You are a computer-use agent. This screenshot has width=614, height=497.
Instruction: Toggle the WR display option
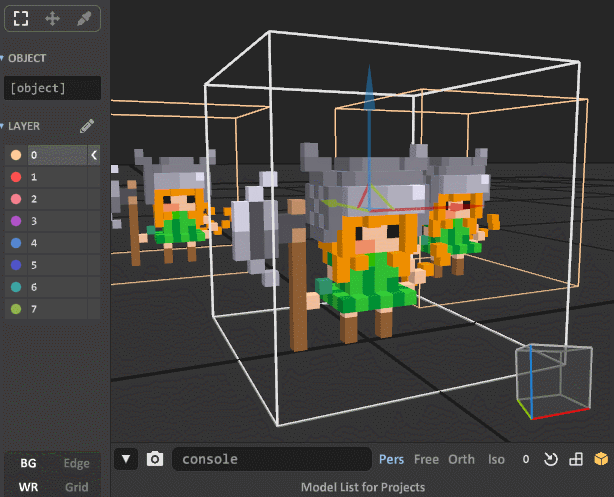pyautogui.click(x=28, y=487)
